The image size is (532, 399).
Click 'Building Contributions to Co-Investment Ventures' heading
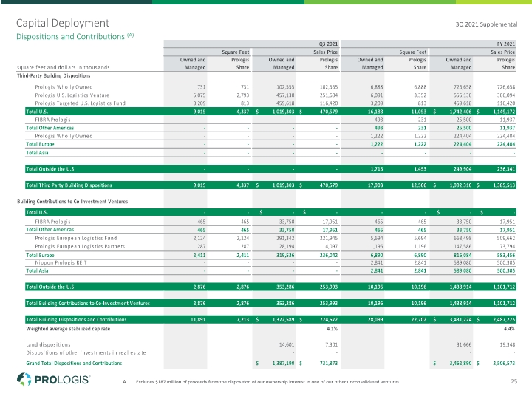click(72, 202)
